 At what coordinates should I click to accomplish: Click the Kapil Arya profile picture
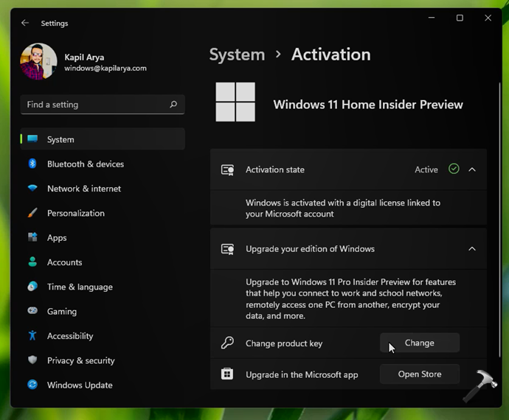tap(38, 61)
